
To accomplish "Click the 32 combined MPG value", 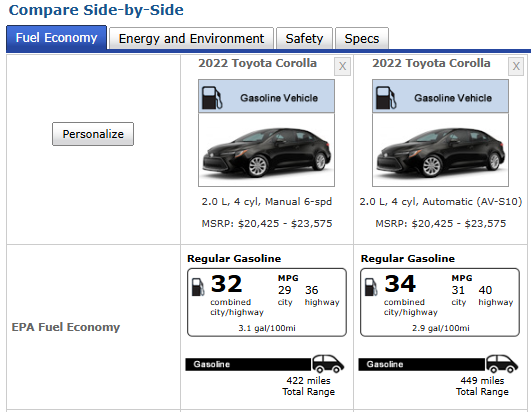I will [226, 284].
